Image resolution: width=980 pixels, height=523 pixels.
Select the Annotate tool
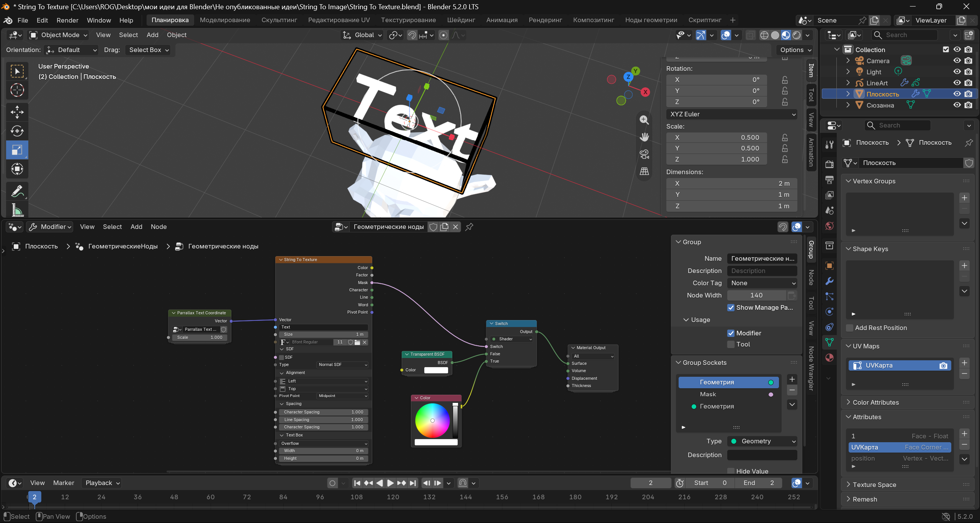pyautogui.click(x=17, y=191)
